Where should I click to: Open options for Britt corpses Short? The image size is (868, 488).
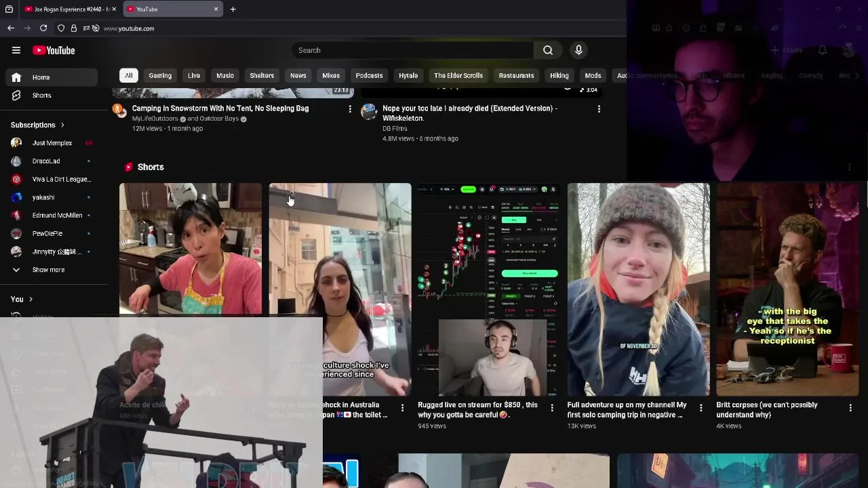click(850, 407)
